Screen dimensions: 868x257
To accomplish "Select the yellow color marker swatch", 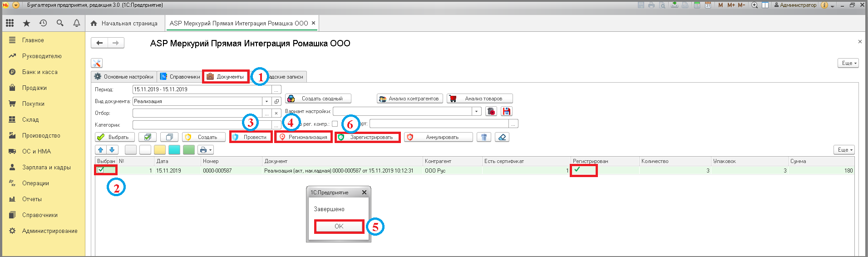I will click(160, 149).
